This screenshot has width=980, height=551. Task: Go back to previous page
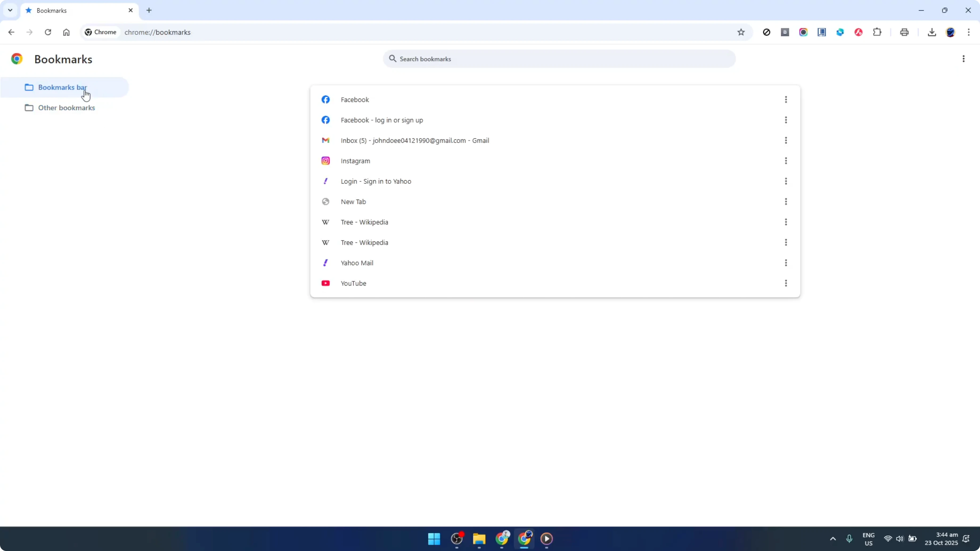click(11, 32)
